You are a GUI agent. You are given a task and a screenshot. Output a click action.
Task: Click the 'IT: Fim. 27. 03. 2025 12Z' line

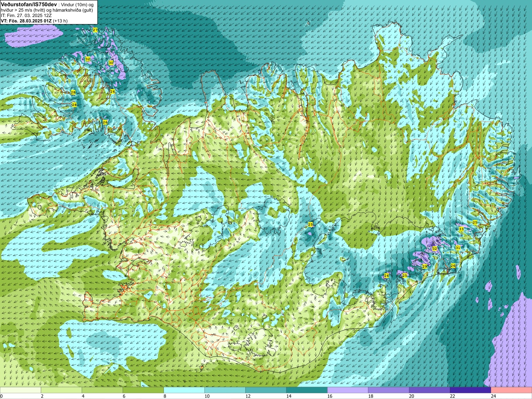coord(26,15)
